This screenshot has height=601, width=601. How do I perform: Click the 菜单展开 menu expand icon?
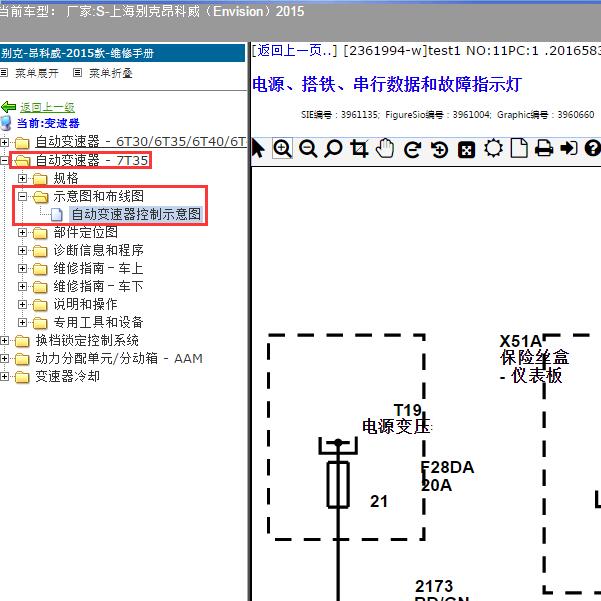pyautogui.click(x=4, y=72)
